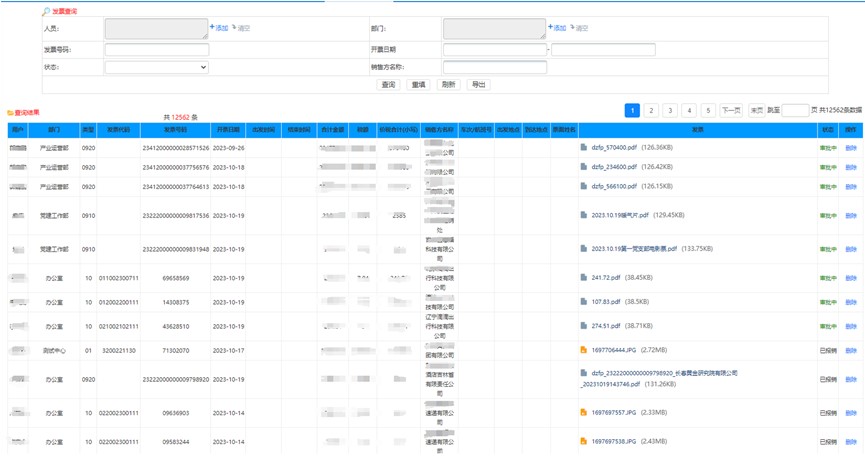Screen dimensions: 865x458
Task: Open file link dzfp_570400.pdf
Action: pyautogui.click(x=614, y=147)
